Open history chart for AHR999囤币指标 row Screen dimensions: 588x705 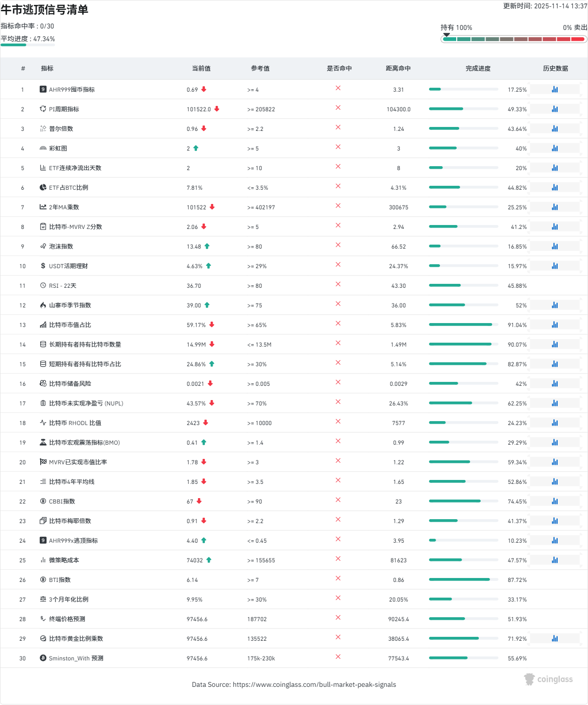(x=555, y=89)
